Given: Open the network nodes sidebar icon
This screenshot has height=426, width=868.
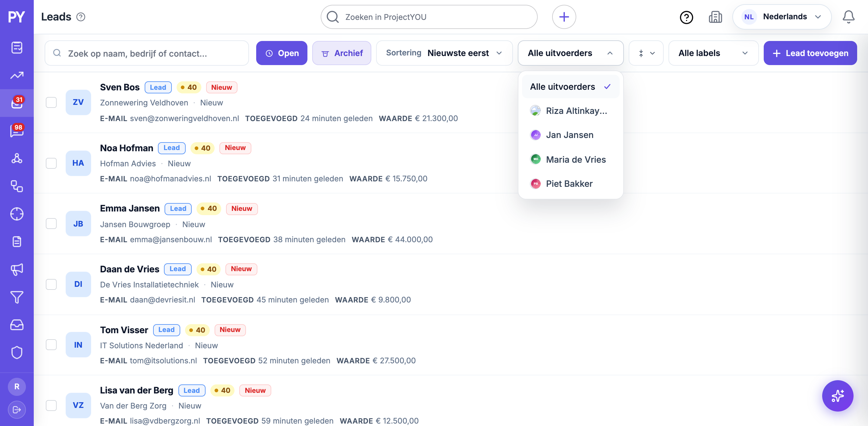Looking at the screenshot, I should 17,158.
